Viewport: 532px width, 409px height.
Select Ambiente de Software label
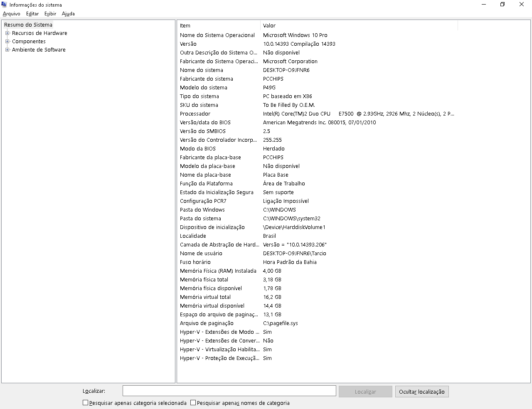39,50
